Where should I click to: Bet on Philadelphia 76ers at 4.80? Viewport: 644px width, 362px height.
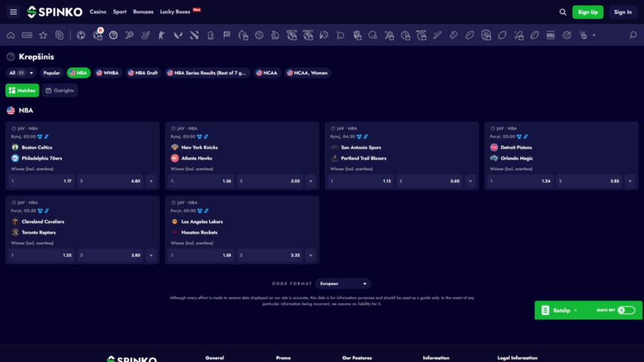(x=111, y=181)
